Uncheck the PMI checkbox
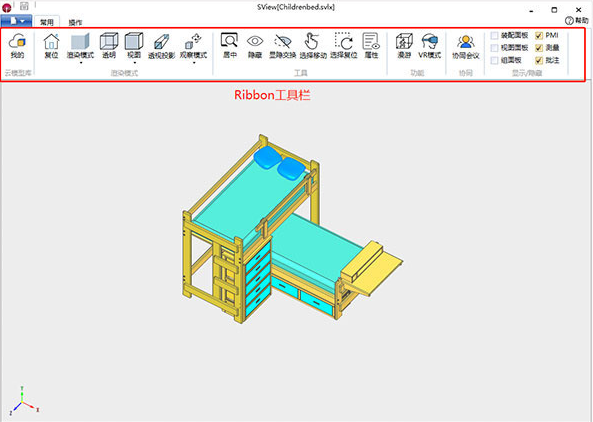The image size is (593, 422). [539, 36]
